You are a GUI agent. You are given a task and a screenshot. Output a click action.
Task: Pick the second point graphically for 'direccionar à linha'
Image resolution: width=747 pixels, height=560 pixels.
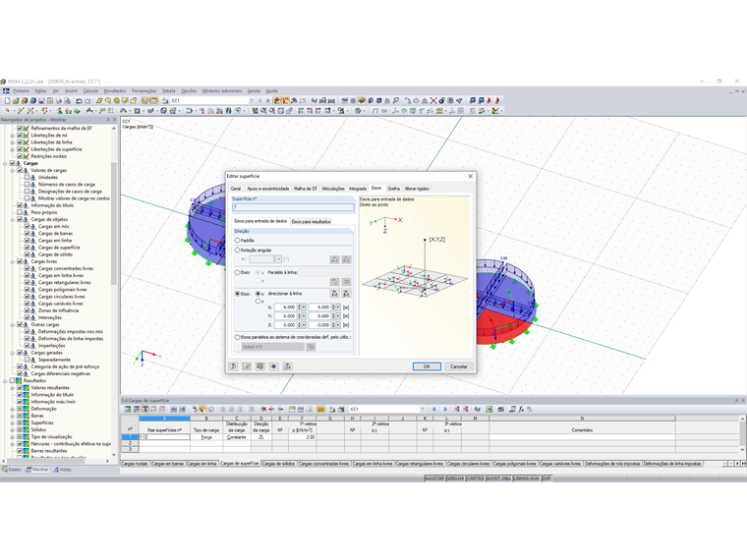click(346, 294)
